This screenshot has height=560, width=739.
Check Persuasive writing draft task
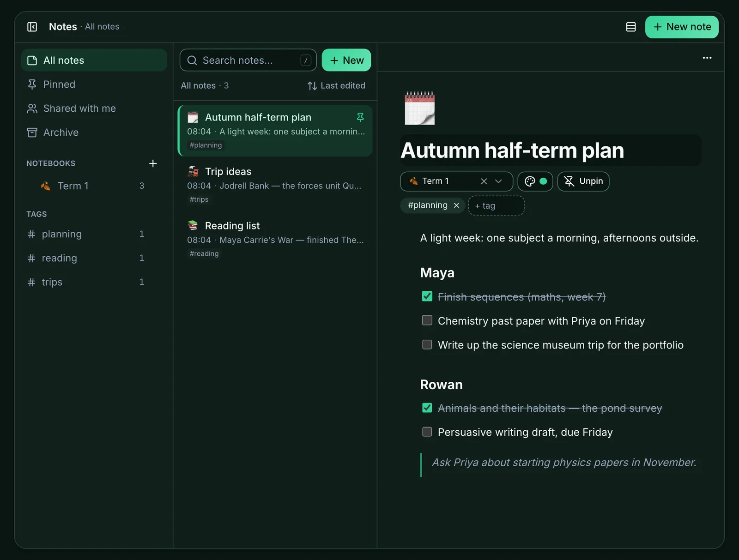[427, 432]
